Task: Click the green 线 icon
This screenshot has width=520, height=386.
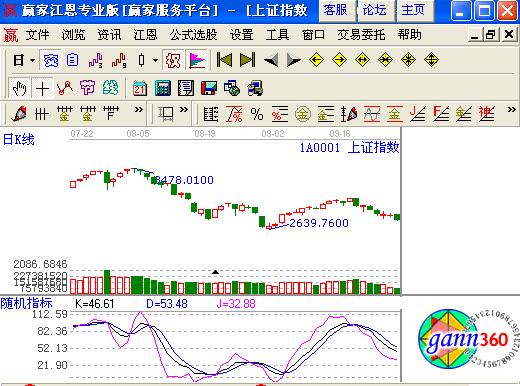Action: point(110,88)
